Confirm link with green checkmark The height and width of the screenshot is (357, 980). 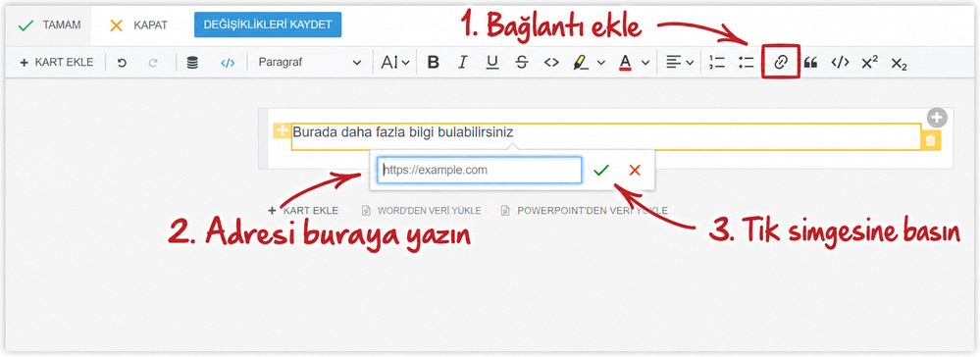[x=601, y=170]
